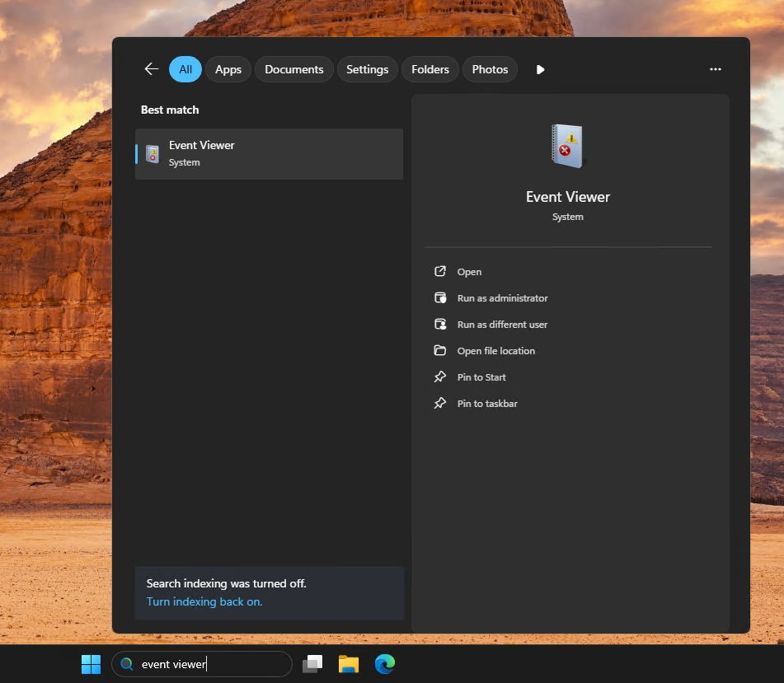Select the All filter tab
This screenshot has height=683, width=784.
point(185,69)
